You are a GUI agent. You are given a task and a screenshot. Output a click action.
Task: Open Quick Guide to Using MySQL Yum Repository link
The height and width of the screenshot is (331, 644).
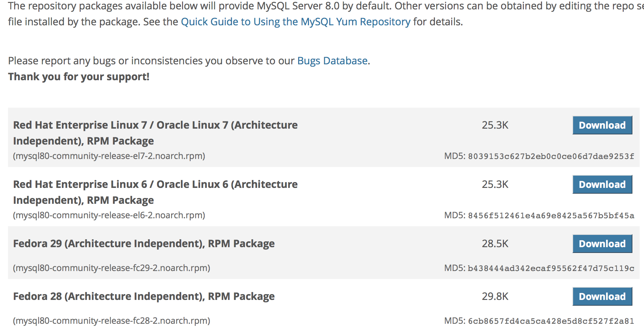click(x=296, y=22)
